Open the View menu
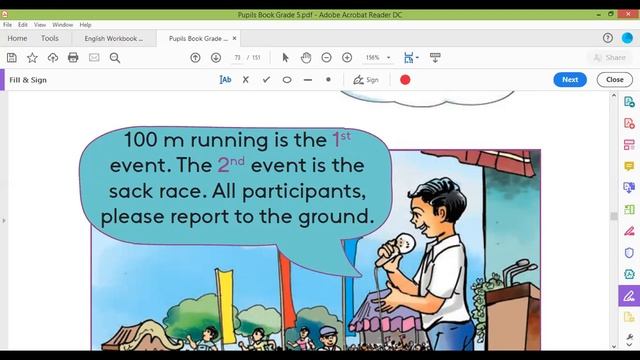Screen dimensions: 640x360 coord(40,25)
